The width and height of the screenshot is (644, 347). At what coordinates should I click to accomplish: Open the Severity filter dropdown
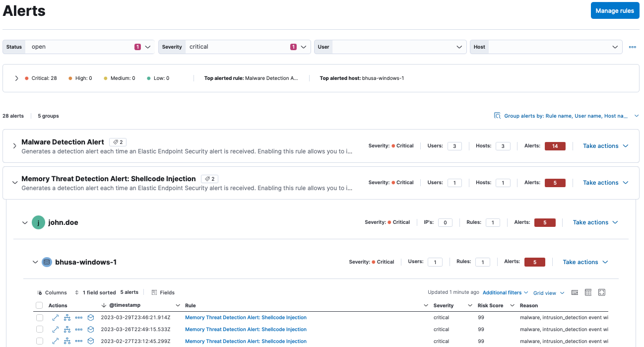pyautogui.click(x=303, y=47)
